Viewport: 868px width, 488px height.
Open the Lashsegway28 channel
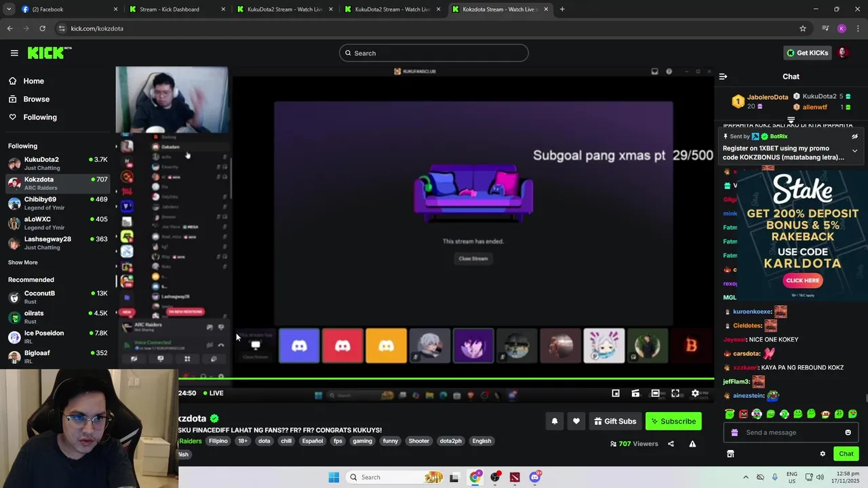click(x=58, y=243)
